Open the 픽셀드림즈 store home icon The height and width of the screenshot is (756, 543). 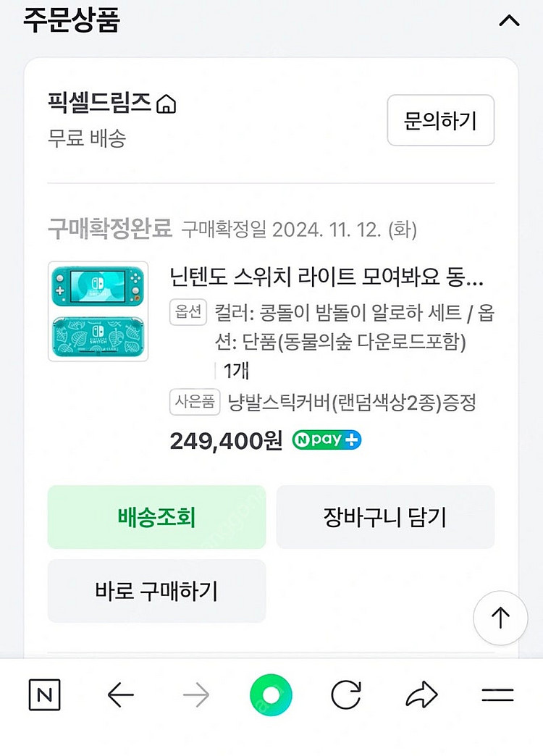pos(167,104)
